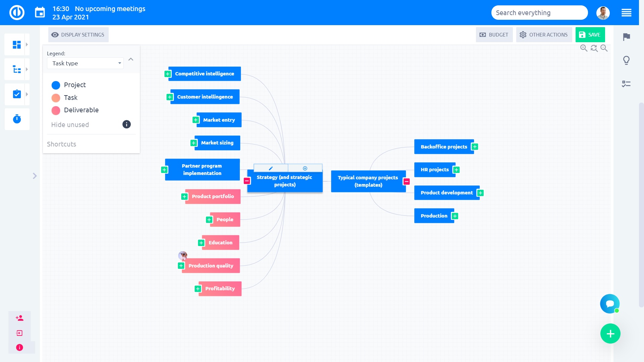Click the pencil edit icon above Strategy node

point(271,168)
